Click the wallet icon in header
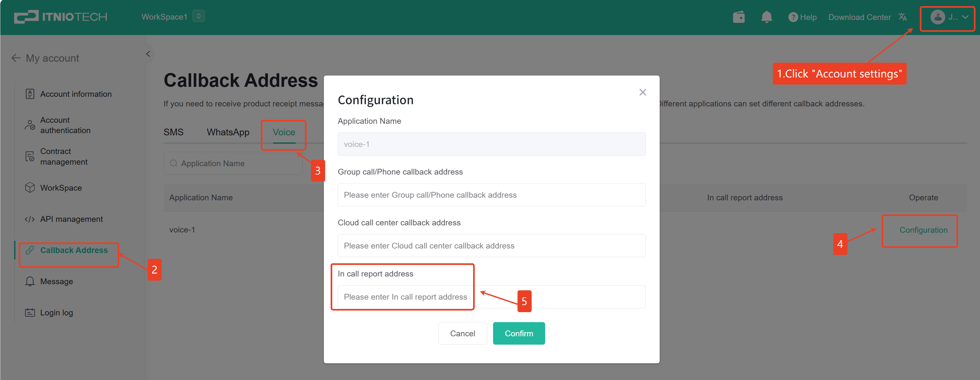Image resolution: width=980 pixels, height=380 pixels. pyautogui.click(x=738, y=17)
